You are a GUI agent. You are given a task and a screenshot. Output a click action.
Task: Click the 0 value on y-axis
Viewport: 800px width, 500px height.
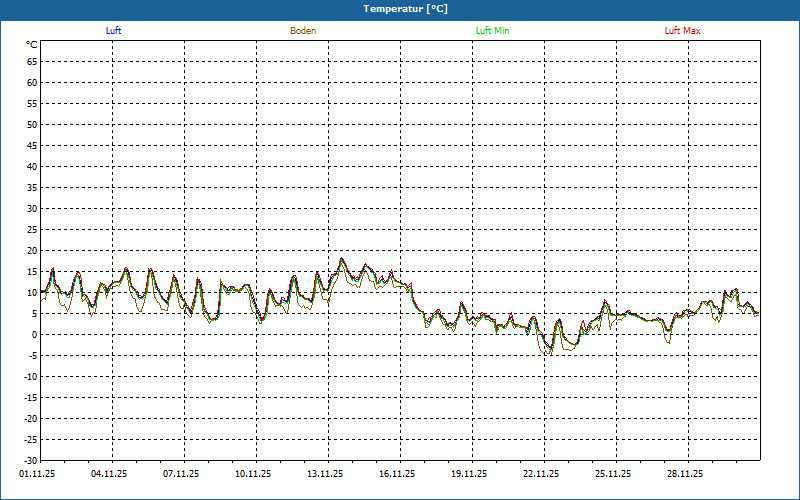(34, 335)
